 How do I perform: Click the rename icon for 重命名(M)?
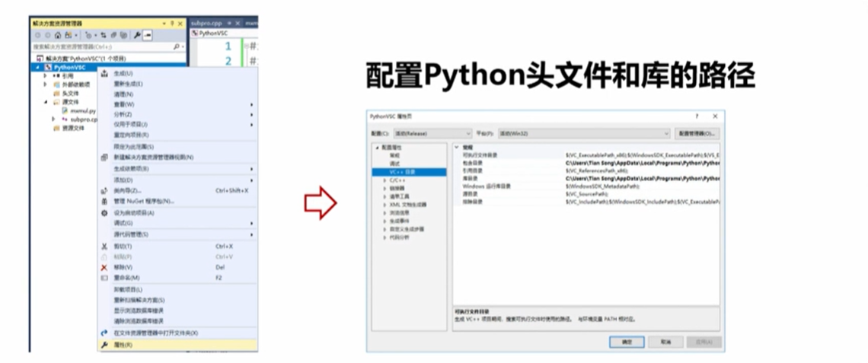coord(104,278)
